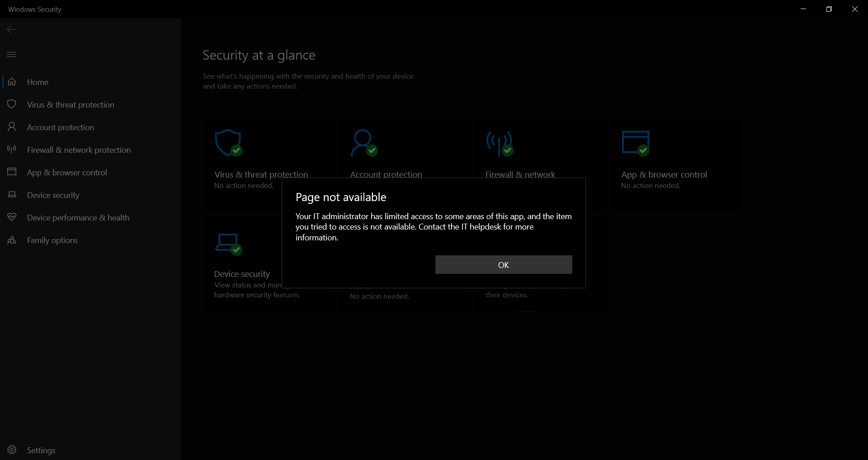Viewport: 868px width, 460px height.
Task: Click the family people icon in sidebar
Action: [x=12, y=240]
